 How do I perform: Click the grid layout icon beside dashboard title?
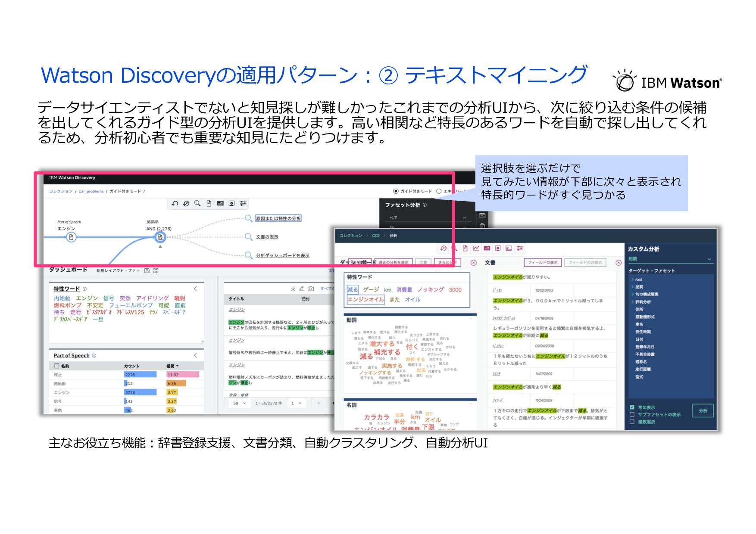click(x=156, y=270)
